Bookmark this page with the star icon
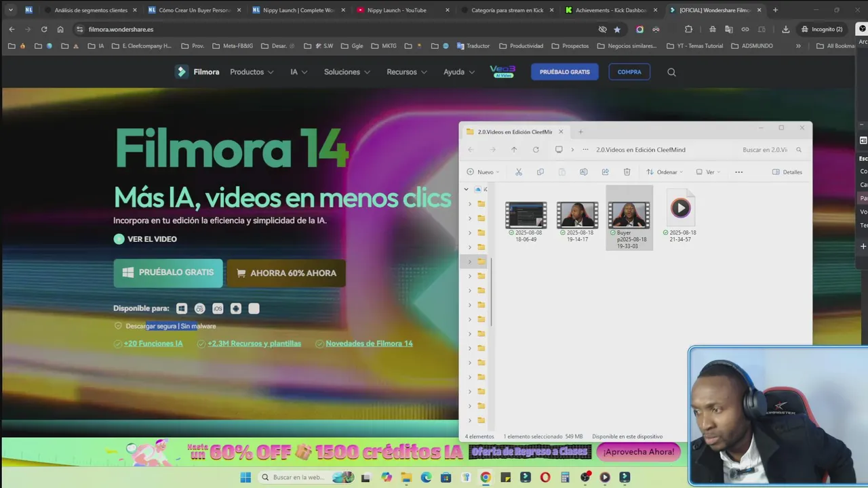The height and width of the screenshot is (488, 868). [x=617, y=29]
